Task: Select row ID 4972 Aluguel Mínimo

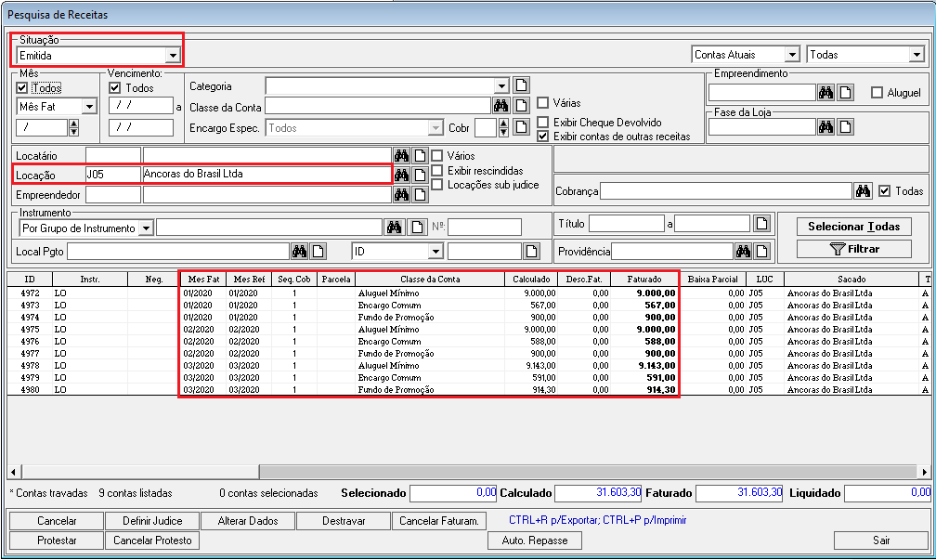Action: pos(469,293)
